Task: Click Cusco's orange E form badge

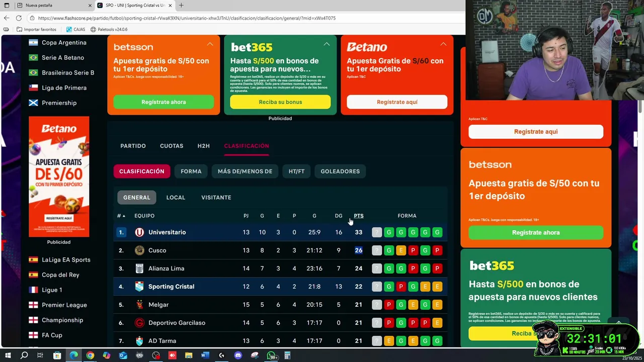Action: pyautogui.click(x=401, y=250)
